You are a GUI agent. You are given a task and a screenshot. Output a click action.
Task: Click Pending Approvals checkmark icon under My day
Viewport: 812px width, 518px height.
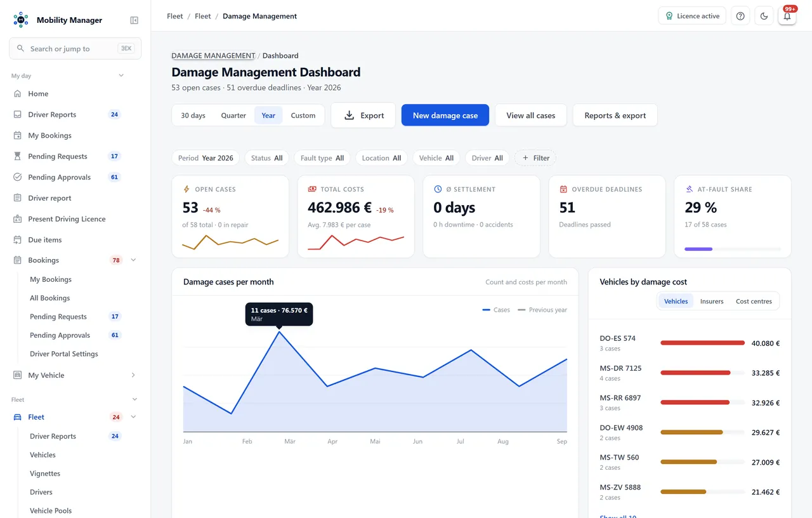[17, 177]
